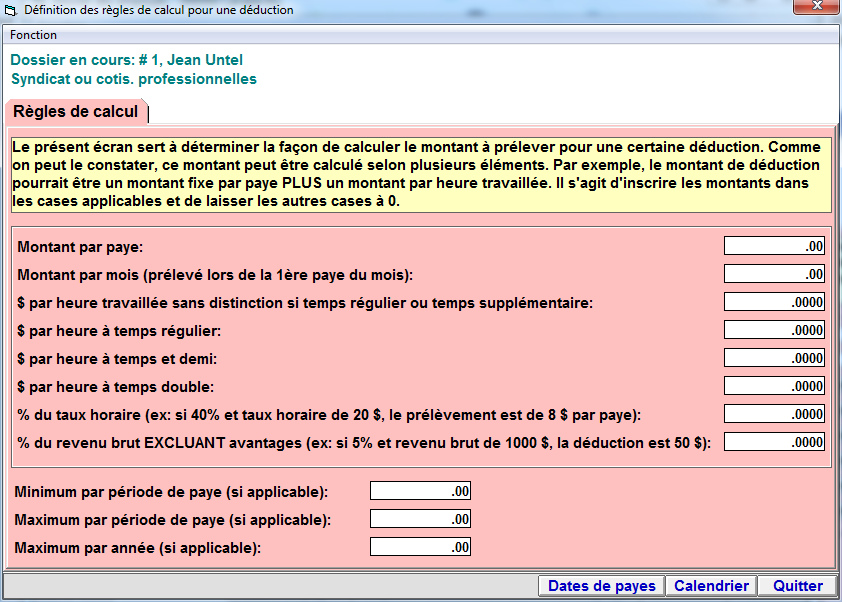Screen dimensions: 842x602
Task: Click the yellow instruction text box
Action: click(420, 174)
